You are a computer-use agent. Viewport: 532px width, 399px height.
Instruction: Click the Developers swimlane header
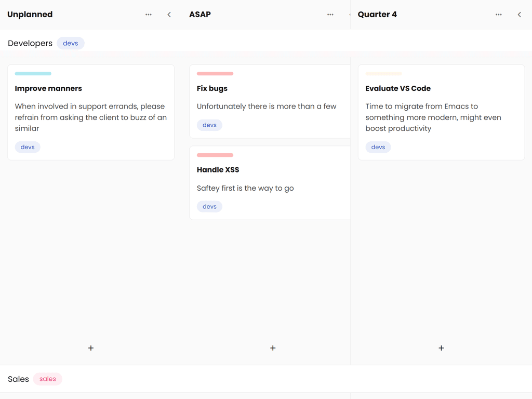tap(30, 44)
